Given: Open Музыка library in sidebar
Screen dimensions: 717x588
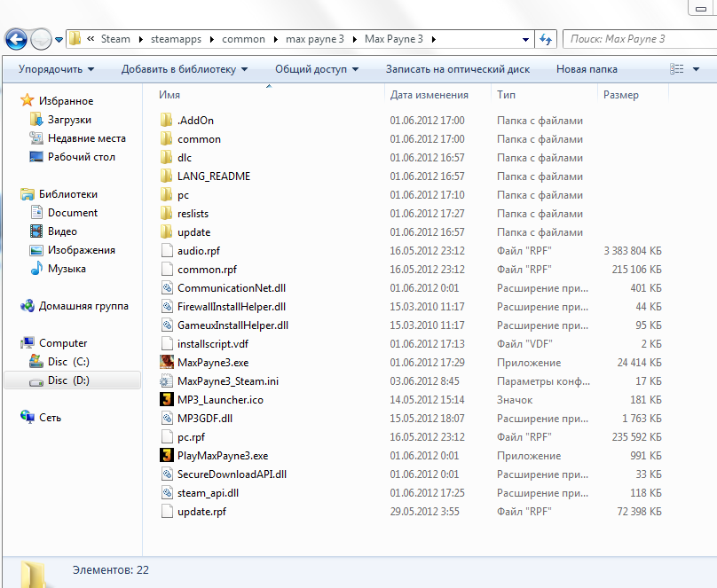Looking at the screenshot, I should [x=67, y=269].
